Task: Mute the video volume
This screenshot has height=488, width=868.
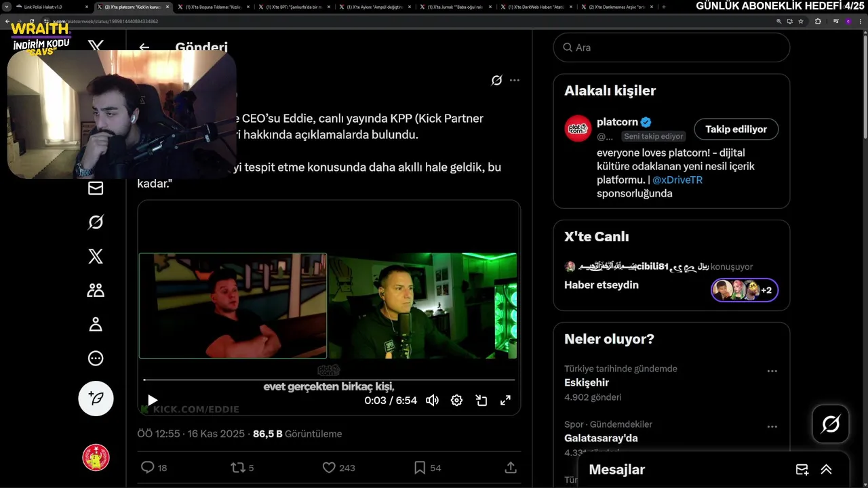Action: pos(432,401)
